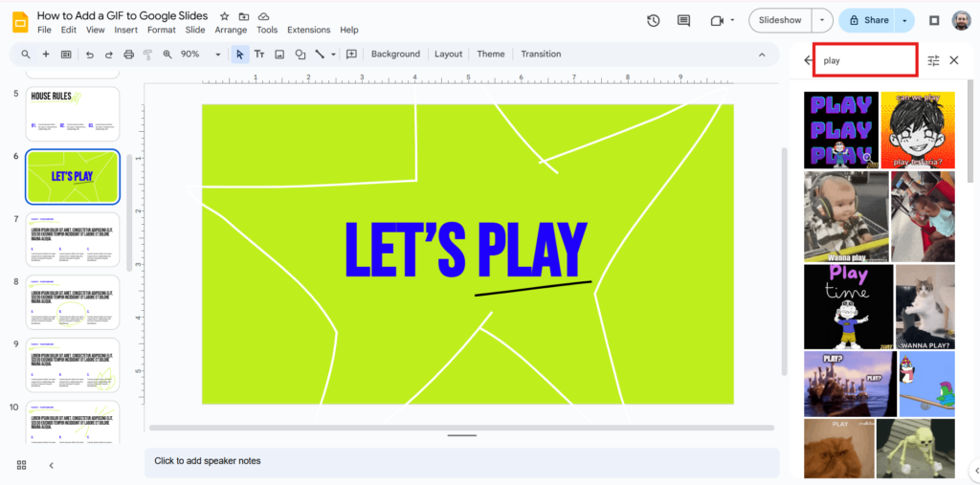This screenshot has width=980, height=485.
Task: Open GIF search filter settings icon
Action: (933, 60)
